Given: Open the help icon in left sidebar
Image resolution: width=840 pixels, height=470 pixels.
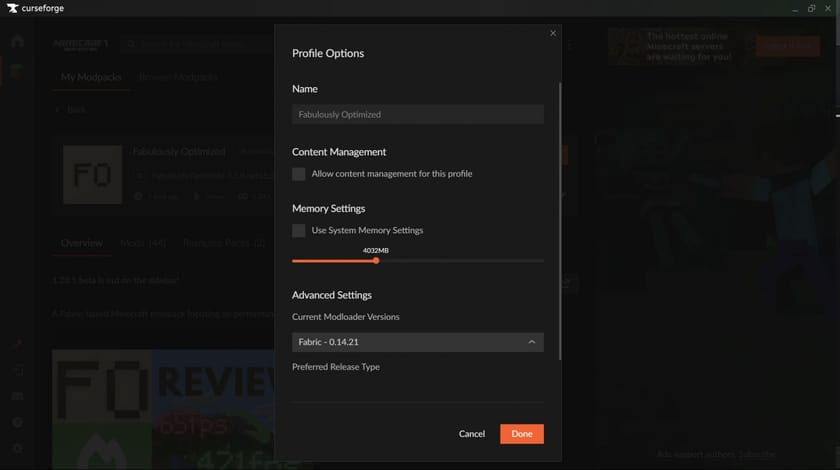Looking at the screenshot, I should click(x=17, y=423).
